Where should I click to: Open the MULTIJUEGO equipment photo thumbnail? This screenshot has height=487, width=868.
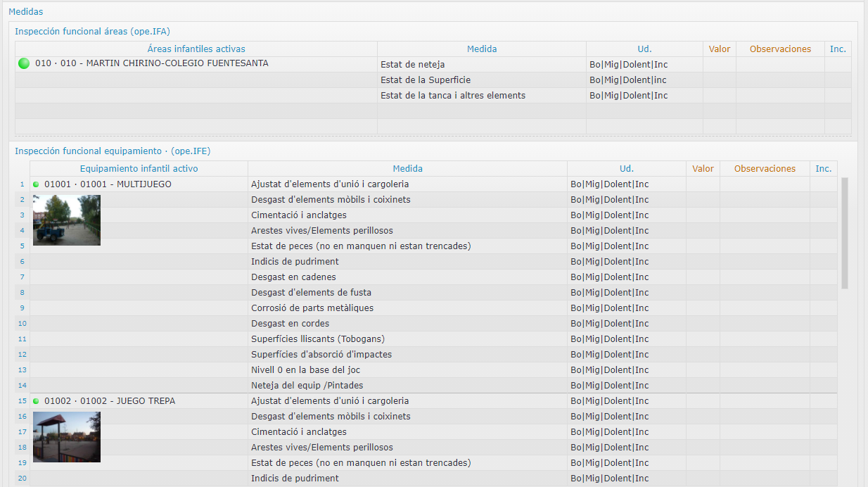[67, 220]
